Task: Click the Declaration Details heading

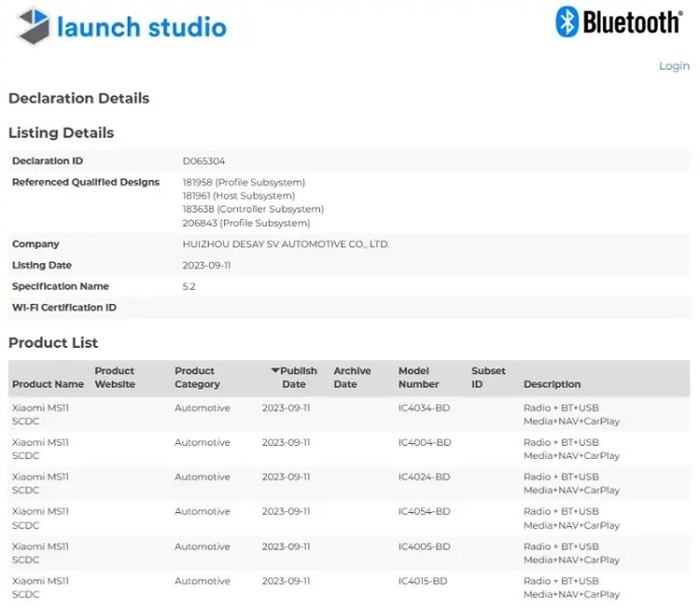Action: [x=79, y=98]
